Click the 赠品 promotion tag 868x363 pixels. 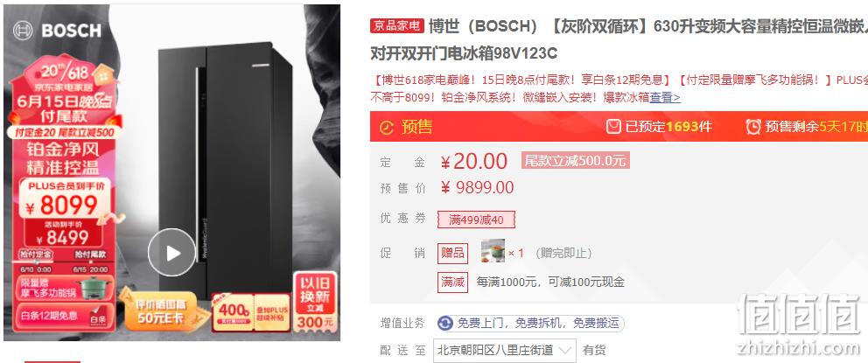tap(452, 253)
